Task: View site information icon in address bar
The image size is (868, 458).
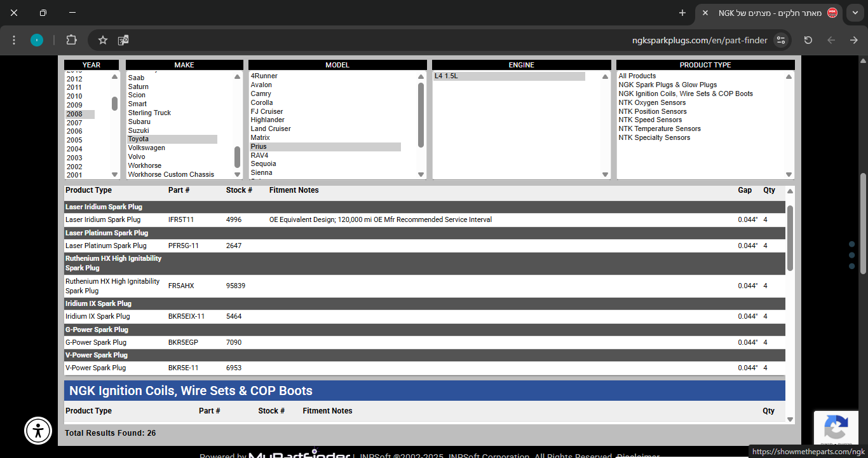Action: coord(782,40)
